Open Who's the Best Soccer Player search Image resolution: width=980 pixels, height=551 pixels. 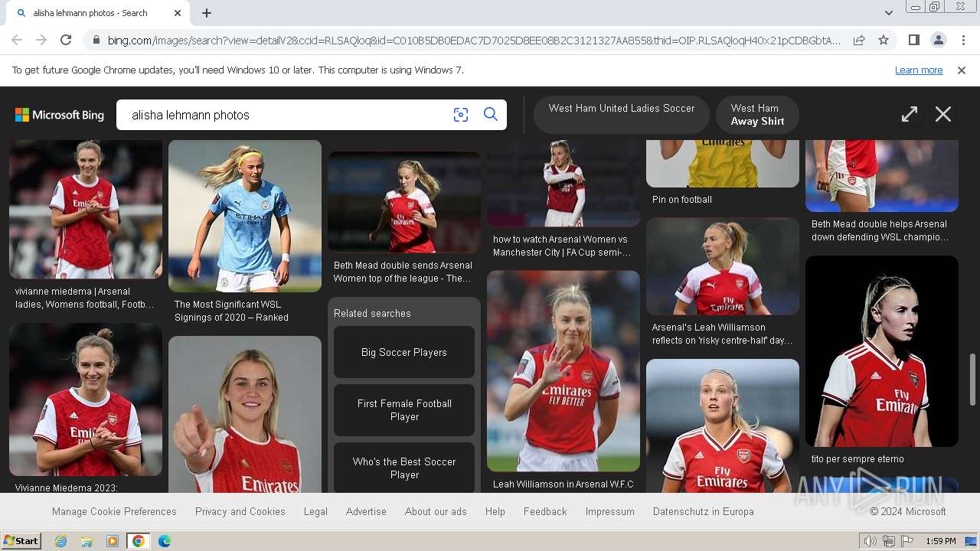[x=404, y=468]
